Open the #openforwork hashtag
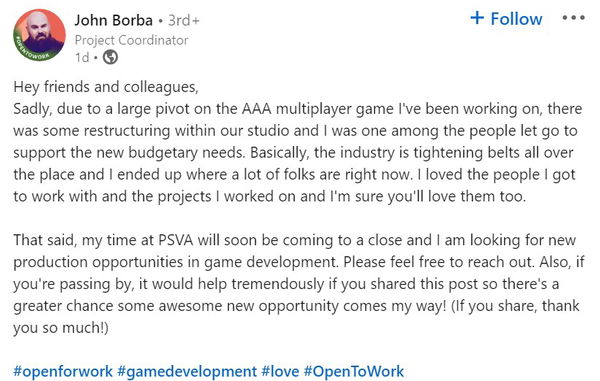 pos(63,371)
